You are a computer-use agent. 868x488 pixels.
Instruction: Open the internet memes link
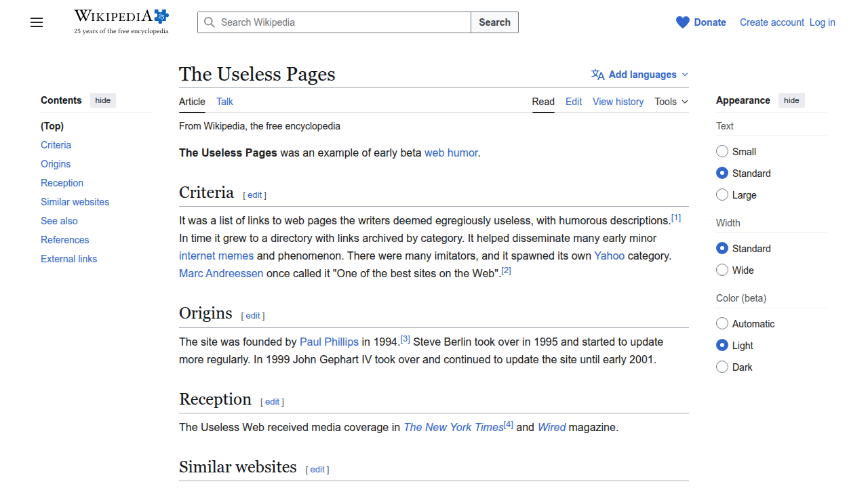click(216, 256)
